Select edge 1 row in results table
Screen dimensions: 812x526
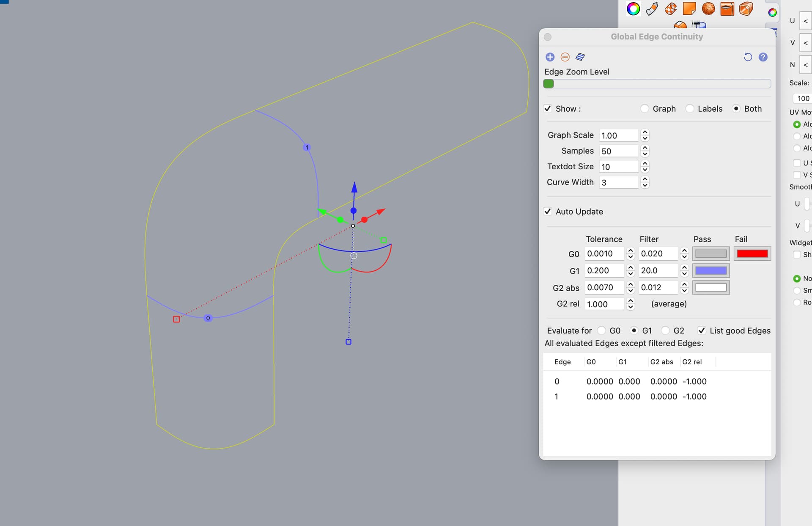point(657,397)
